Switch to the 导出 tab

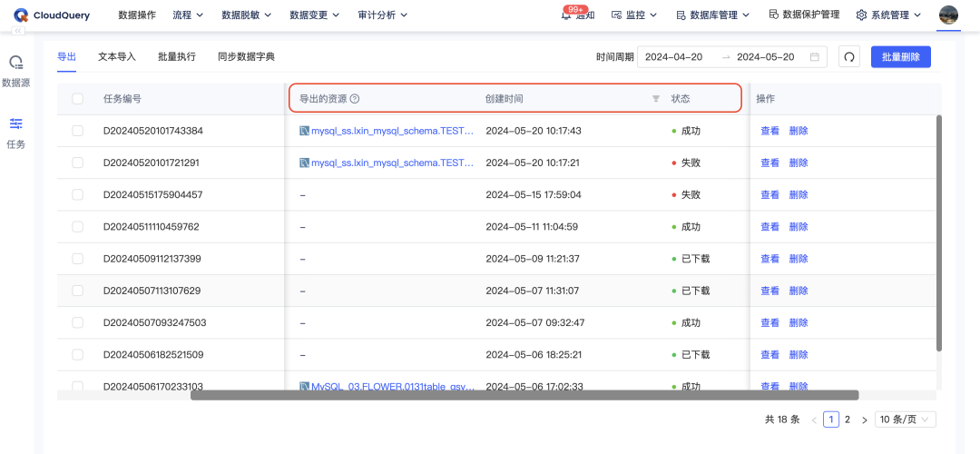(66, 57)
